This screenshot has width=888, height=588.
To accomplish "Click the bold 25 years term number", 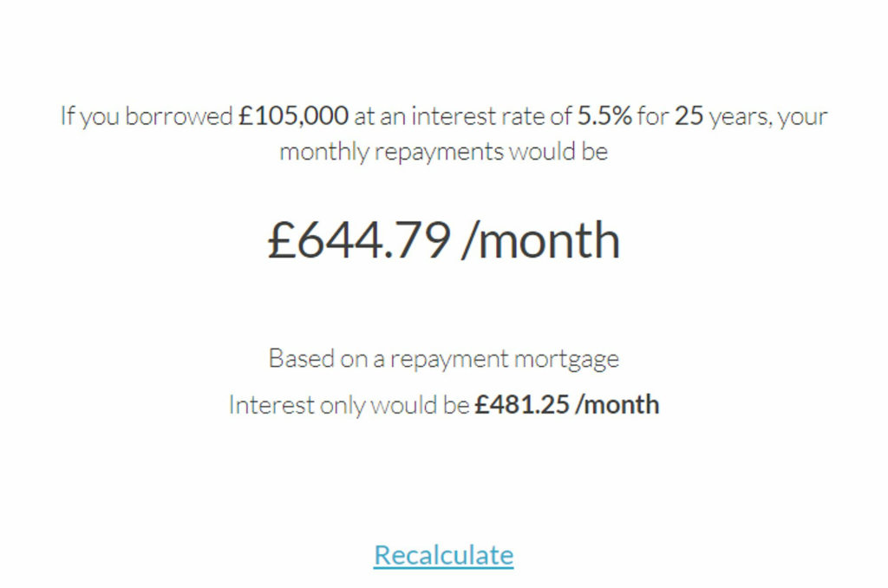I will pos(689,116).
